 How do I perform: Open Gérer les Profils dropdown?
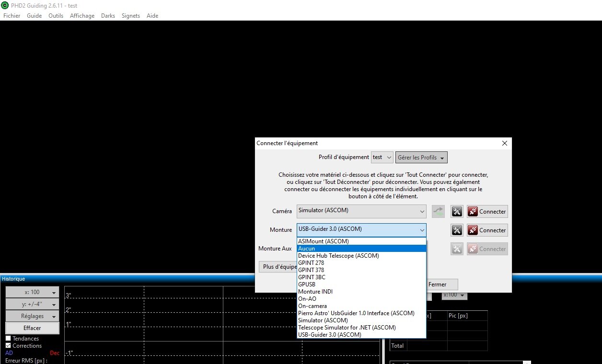click(x=421, y=157)
